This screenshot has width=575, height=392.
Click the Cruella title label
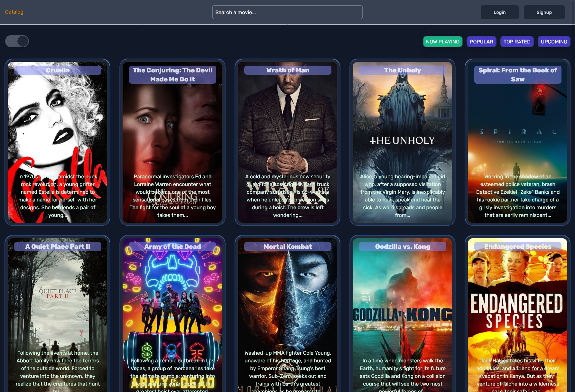pos(58,70)
